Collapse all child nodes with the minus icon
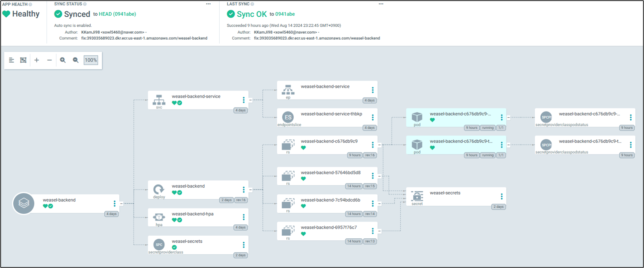The image size is (644, 268). 50,60
